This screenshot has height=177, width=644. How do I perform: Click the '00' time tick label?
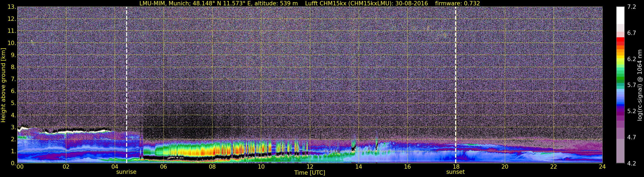coord(20,167)
